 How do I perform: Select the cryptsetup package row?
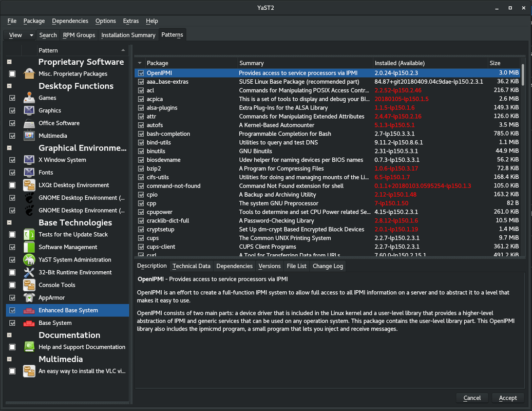coord(327,230)
